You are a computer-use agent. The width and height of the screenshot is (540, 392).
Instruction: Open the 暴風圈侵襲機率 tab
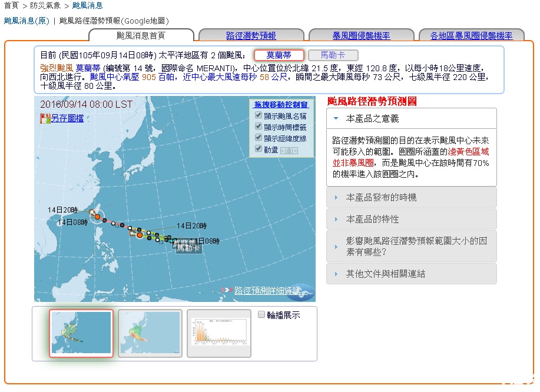361,36
